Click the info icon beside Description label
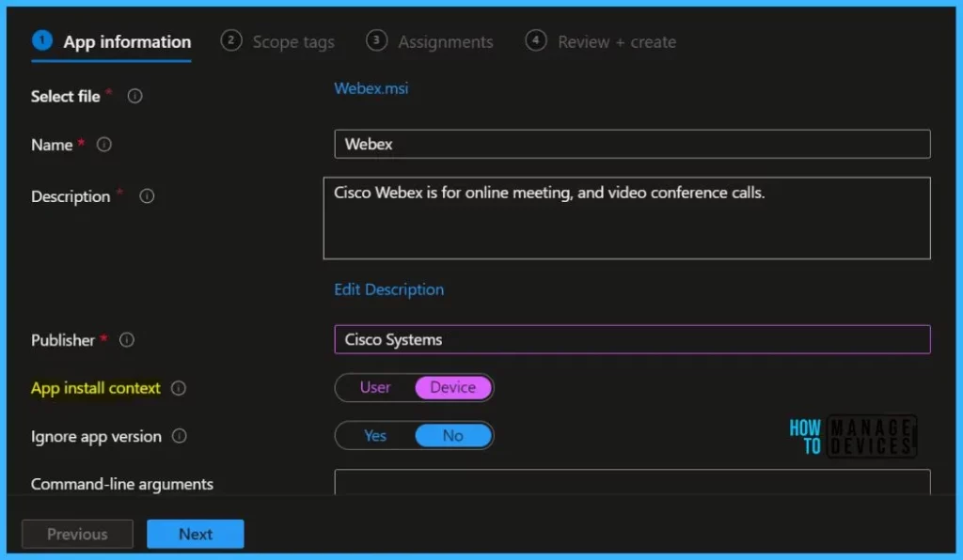Image resolution: width=963 pixels, height=560 pixels. [147, 196]
